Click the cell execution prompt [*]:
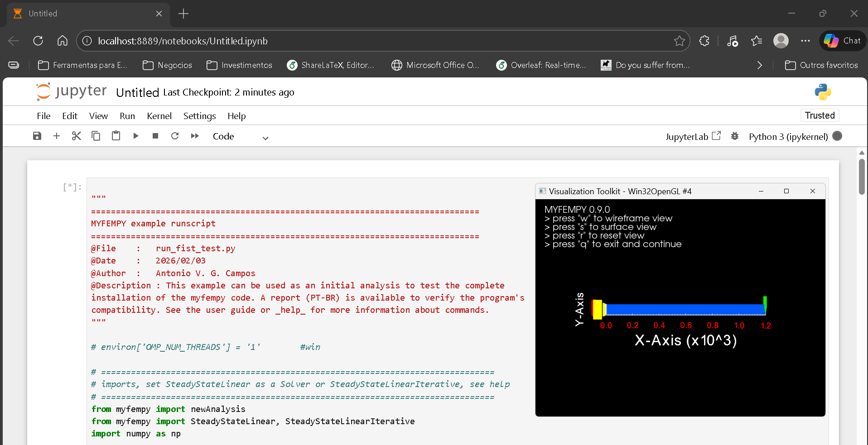868x445 pixels. point(72,187)
